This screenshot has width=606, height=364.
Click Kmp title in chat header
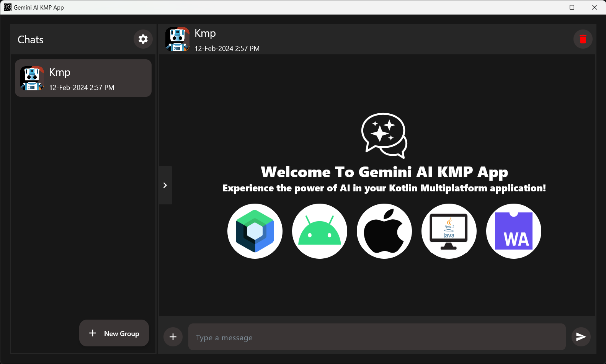(x=205, y=33)
